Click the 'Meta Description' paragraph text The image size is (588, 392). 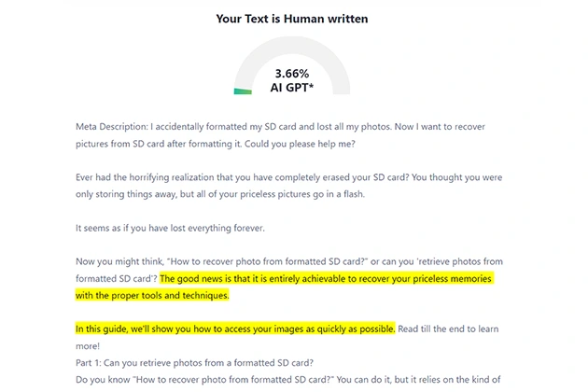tap(280, 135)
